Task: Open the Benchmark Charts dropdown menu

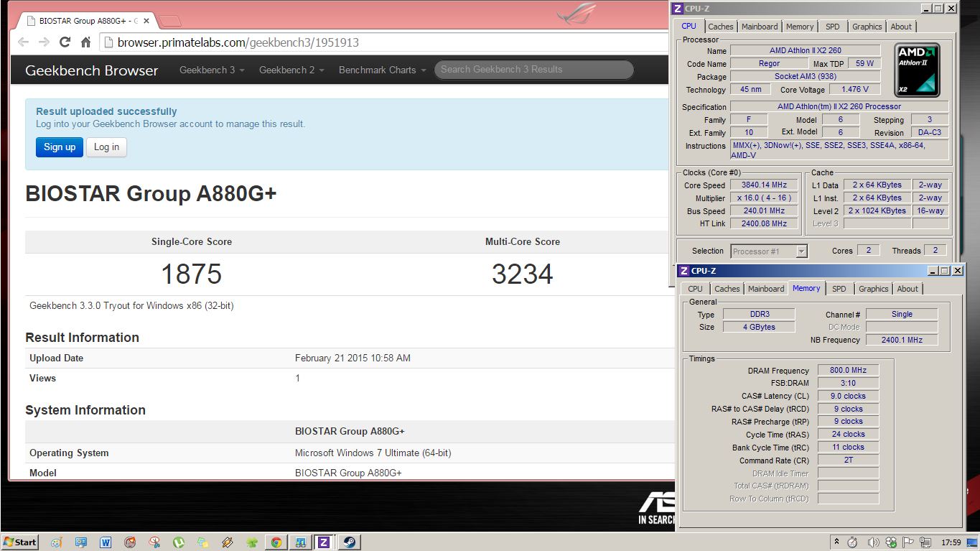Action: click(383, 70)
